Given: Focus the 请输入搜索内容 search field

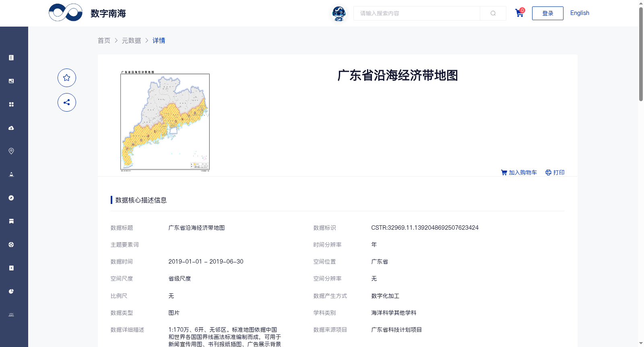Looking at the screenshot, I should [x=417, y=13].
